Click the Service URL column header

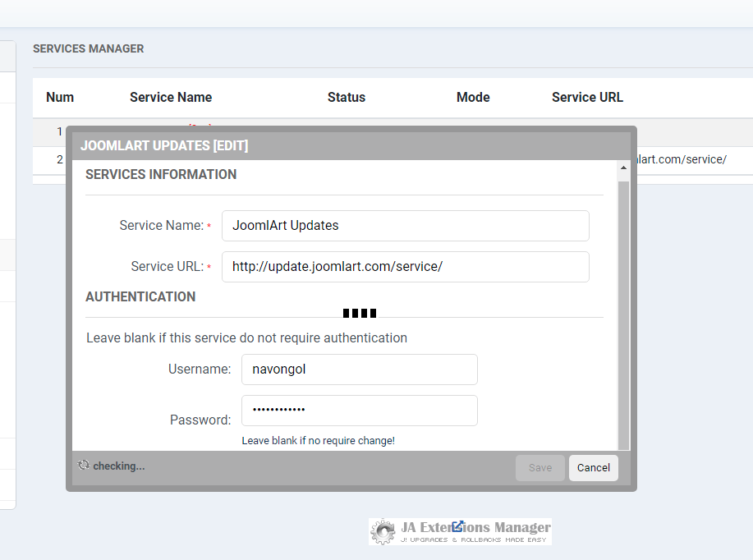[x=587, y=97]
